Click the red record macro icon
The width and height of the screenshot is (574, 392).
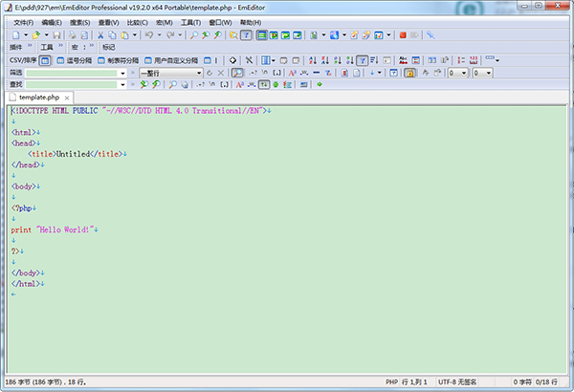[x=404, y=35]
